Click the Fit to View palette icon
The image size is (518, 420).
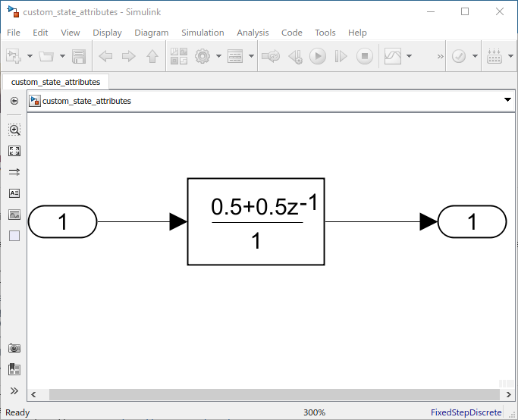(14, 151)
